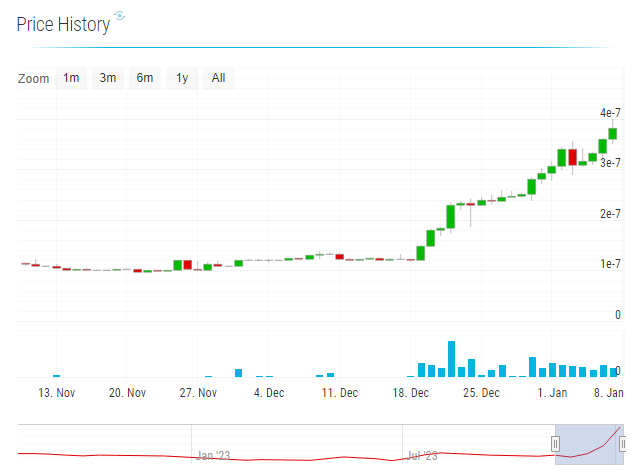Select the tallest blue volume bar
Image resolution: width=638 pixels, height=476 pixels.
tap(451, 359)
